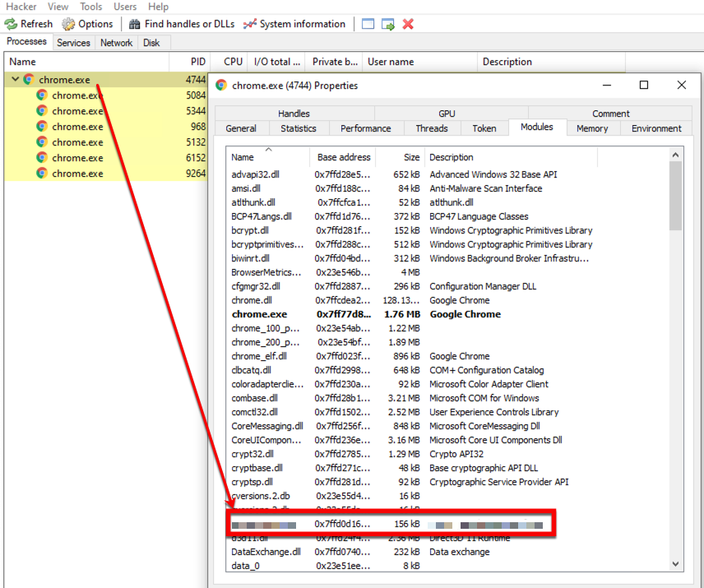Switch to the Memory tab
Screen dimensions: 704x588
click(x=591, y=128)
